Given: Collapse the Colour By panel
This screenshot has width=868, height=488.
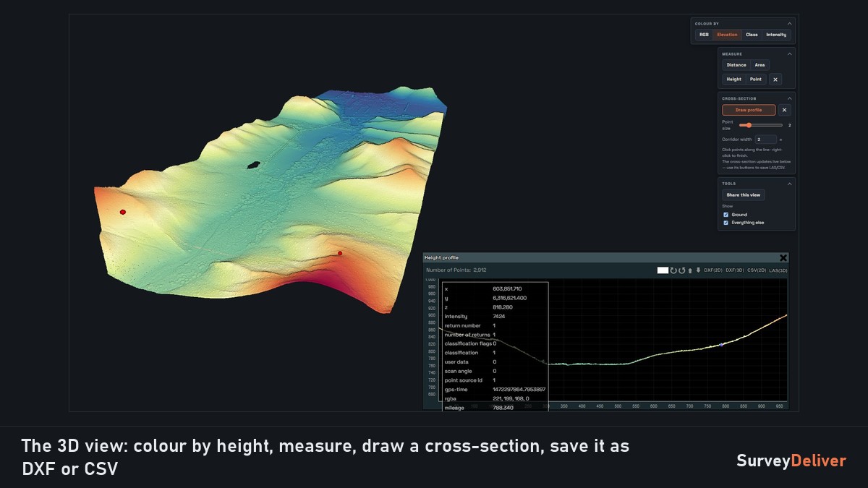Looking at the screenshot, I should coord(790,24).
